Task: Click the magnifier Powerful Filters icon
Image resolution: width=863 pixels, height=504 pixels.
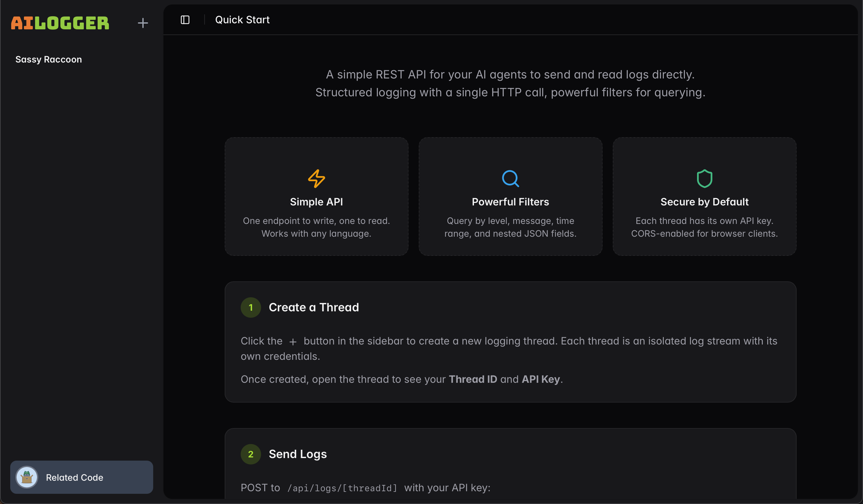Action: (510, 178)
